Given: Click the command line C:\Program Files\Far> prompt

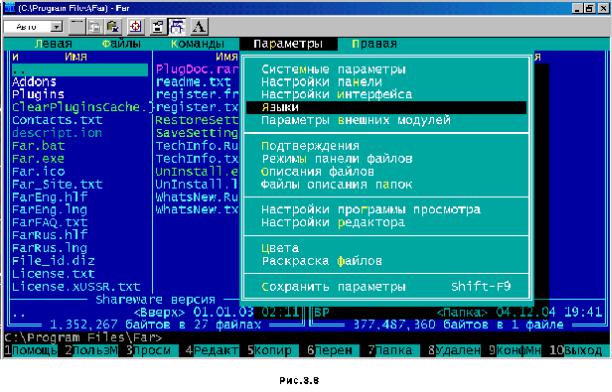Looking at the screenshot, I should coord(83,338).
